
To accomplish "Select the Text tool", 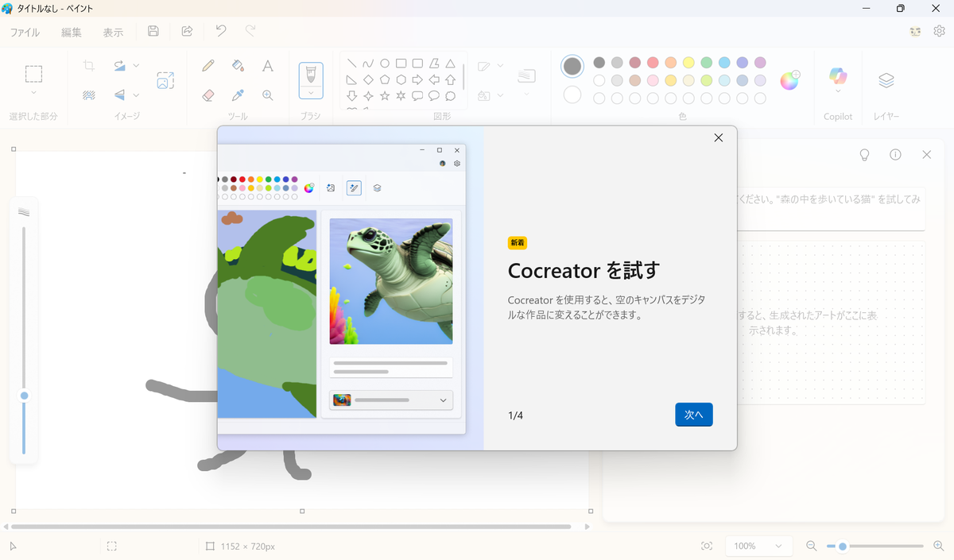I will (x=268, y=66).
